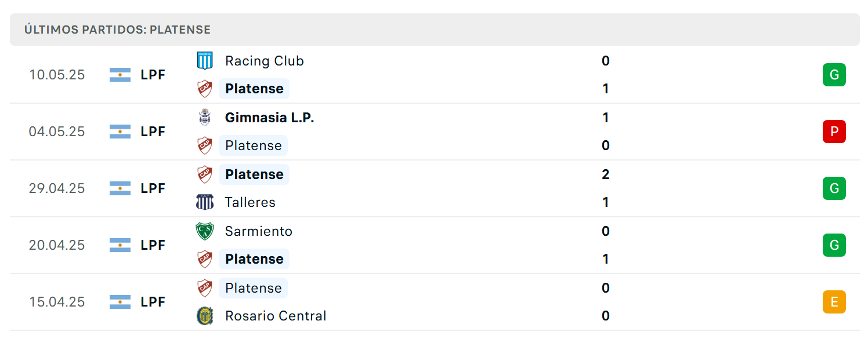Open the Sarmiento team link
The width and height of the screenshot is (868, 339).
click(x=259, y=231)
